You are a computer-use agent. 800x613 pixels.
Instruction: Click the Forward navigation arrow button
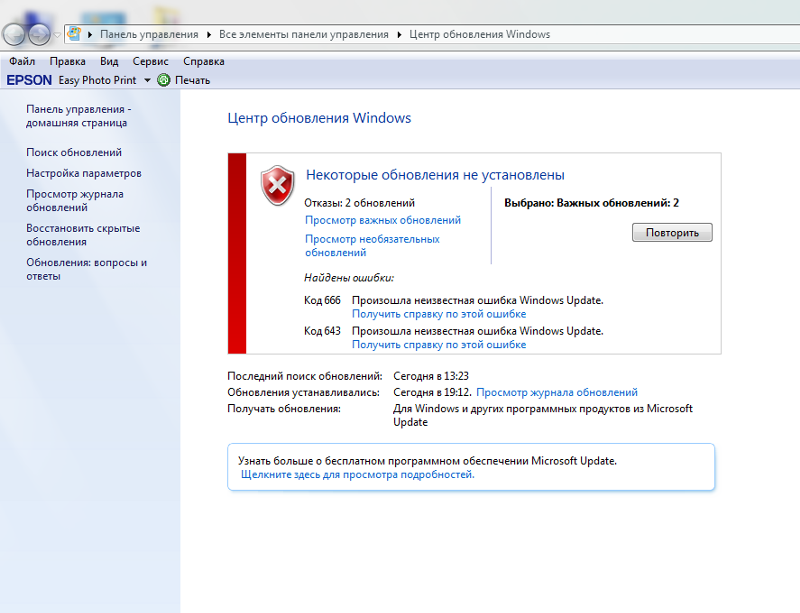click(x=39, y=34)
